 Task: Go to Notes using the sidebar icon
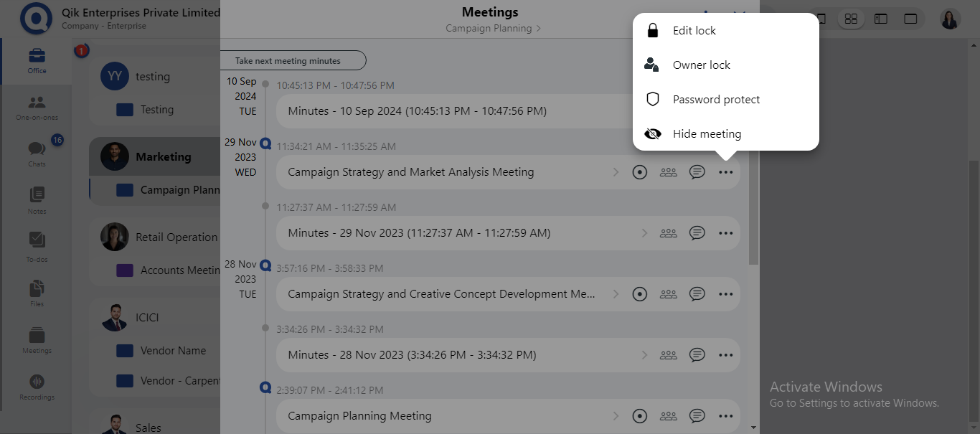point(36,195)
